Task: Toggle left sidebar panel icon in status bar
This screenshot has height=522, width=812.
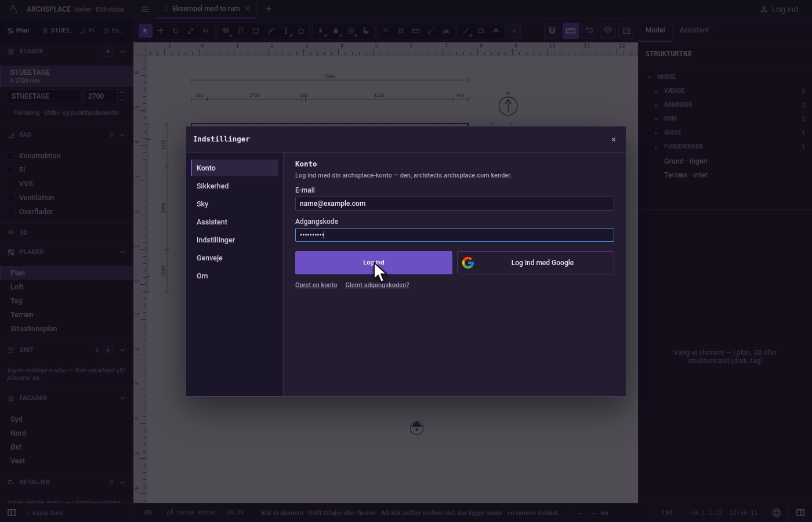Action: (x=11, y=513)
